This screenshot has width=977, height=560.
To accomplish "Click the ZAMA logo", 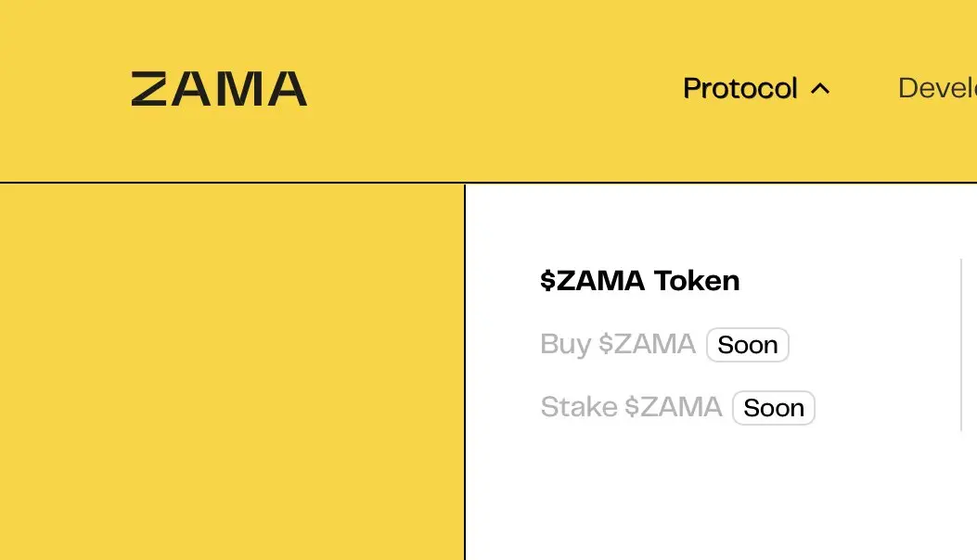I will pos(219,89).
